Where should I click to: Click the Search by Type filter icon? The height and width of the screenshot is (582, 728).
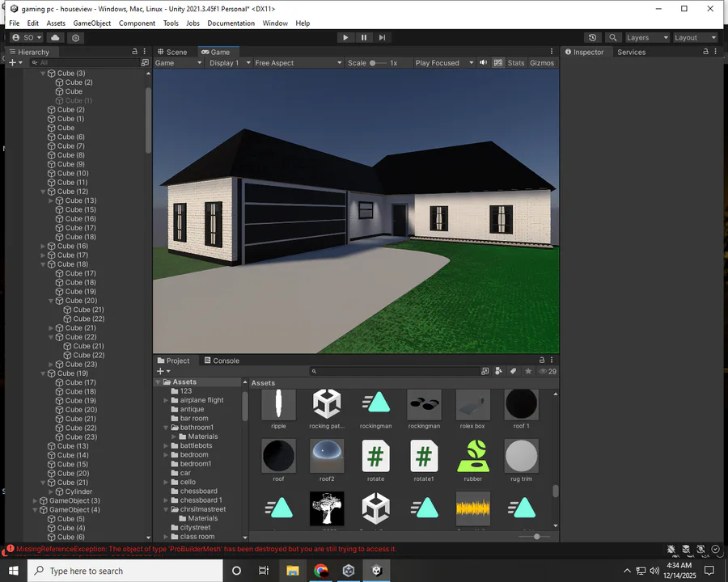498,371
